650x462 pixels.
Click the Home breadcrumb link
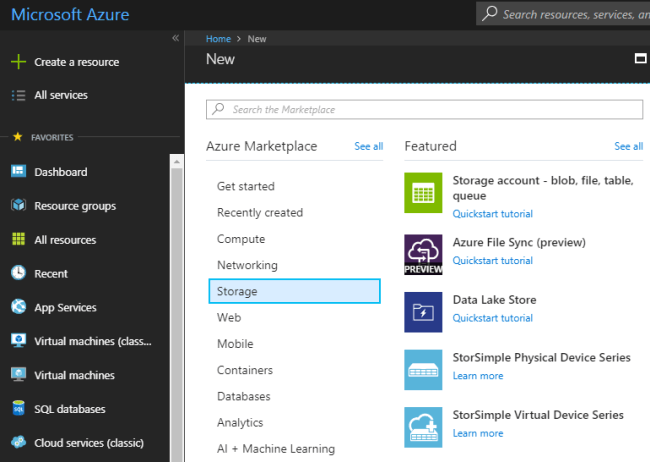tap(218, 39)
